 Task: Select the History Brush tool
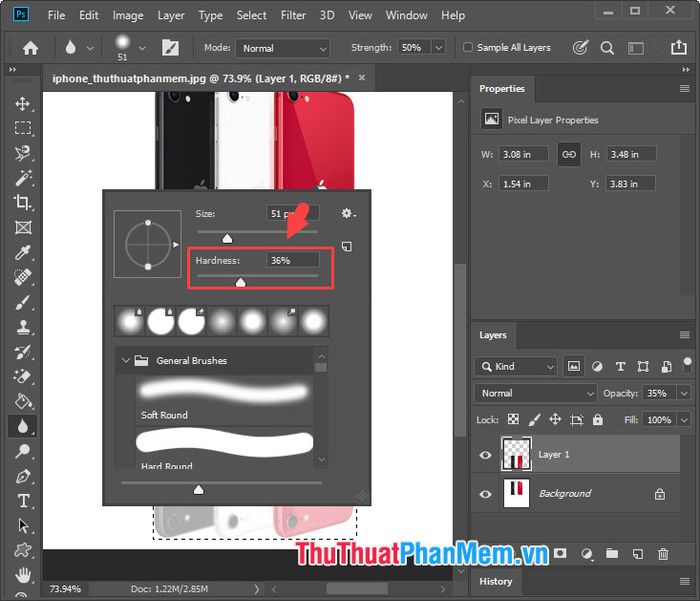[x=22, y=352]
